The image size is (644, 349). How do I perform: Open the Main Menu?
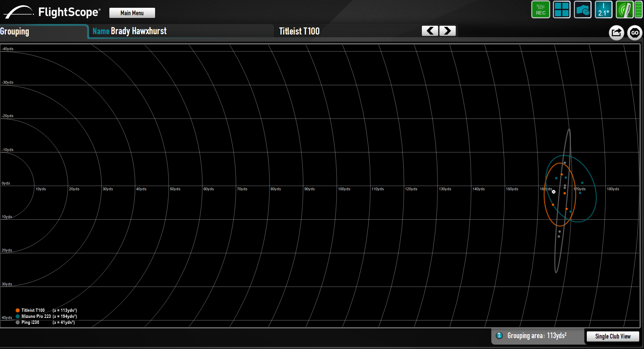132,13
